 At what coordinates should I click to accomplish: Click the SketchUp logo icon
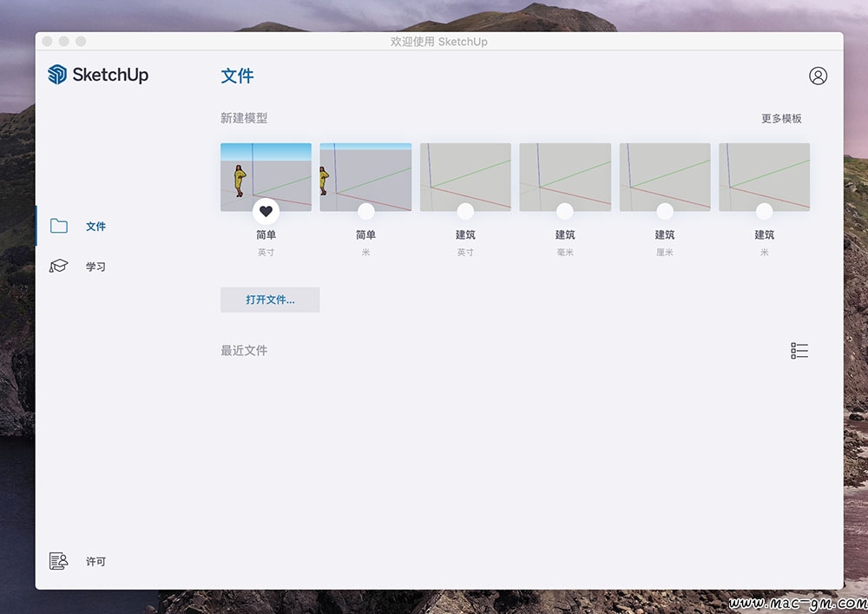(57, 75)
